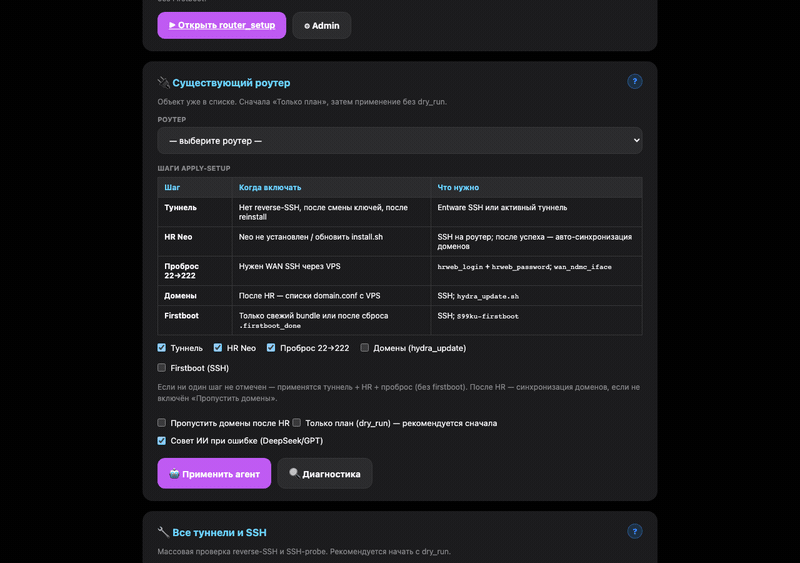
Task: Enable Firstboot (SSH) checkbox
Action: click(x=162, y=368)
